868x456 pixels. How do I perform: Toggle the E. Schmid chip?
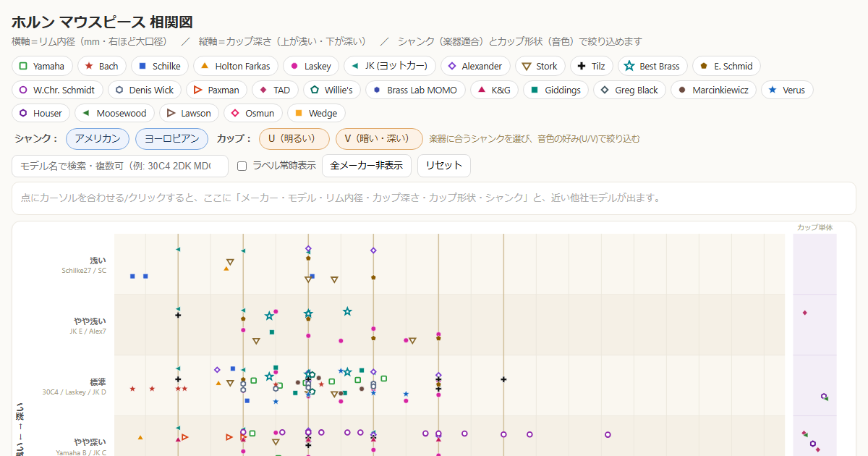tap(727, 66)
